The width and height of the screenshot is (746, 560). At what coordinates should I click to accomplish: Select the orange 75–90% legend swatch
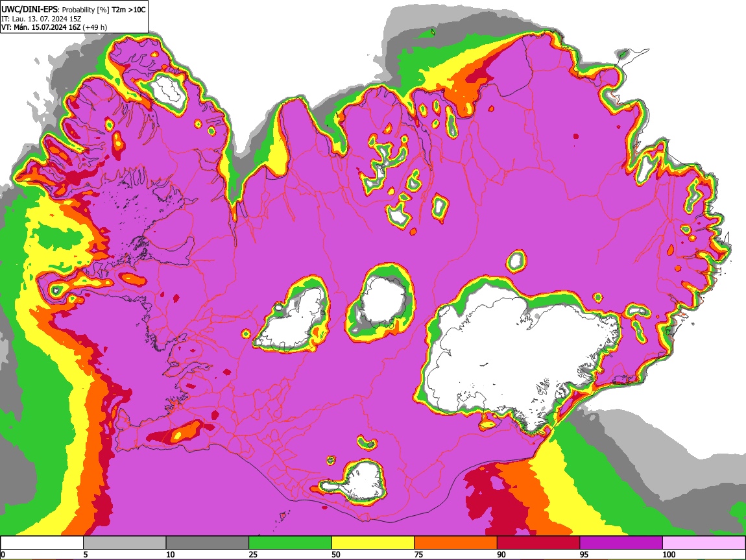456,542
